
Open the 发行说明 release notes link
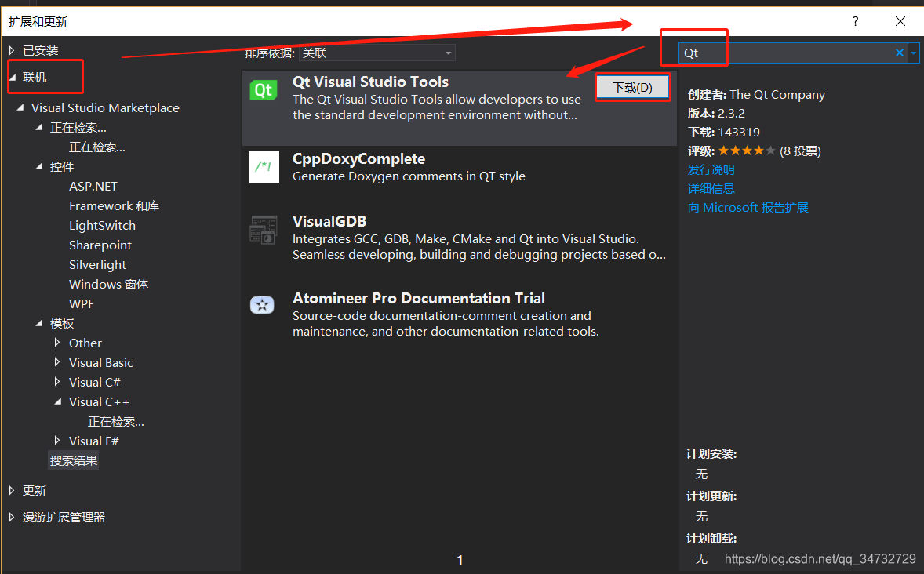pyautogui.click(x=711, y=169)
